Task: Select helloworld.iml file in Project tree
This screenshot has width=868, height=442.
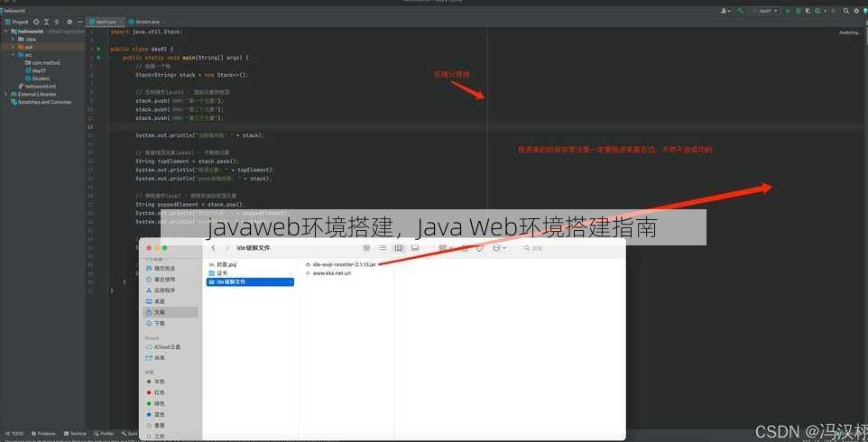Action: 37,86
